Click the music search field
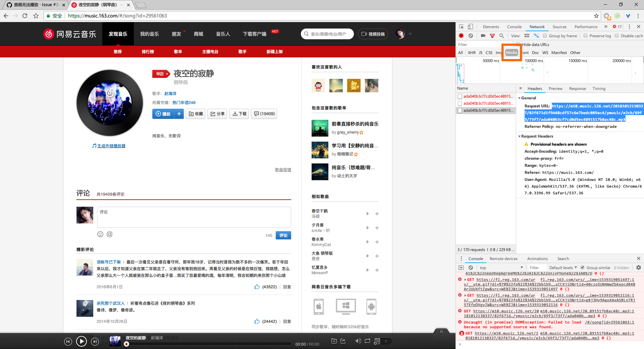This screenshot has width=644, height=349. (327, 34)
